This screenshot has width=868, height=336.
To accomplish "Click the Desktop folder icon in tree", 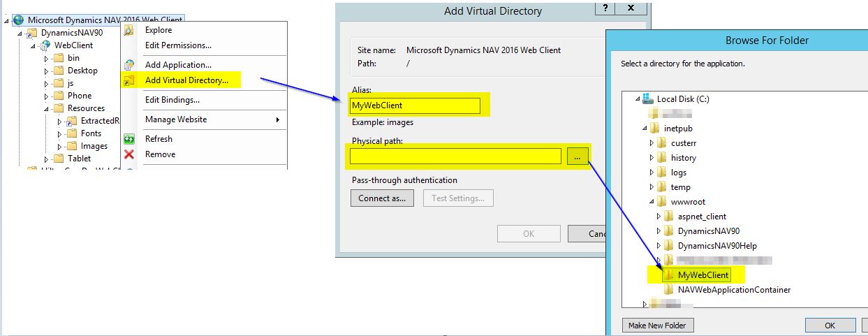I will (x=59, y=71).
